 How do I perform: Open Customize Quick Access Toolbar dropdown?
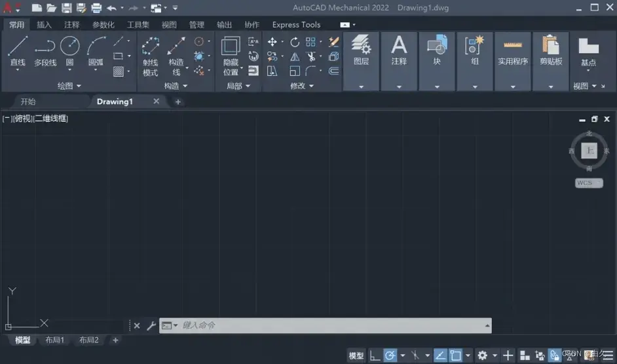tap(175, 8)
